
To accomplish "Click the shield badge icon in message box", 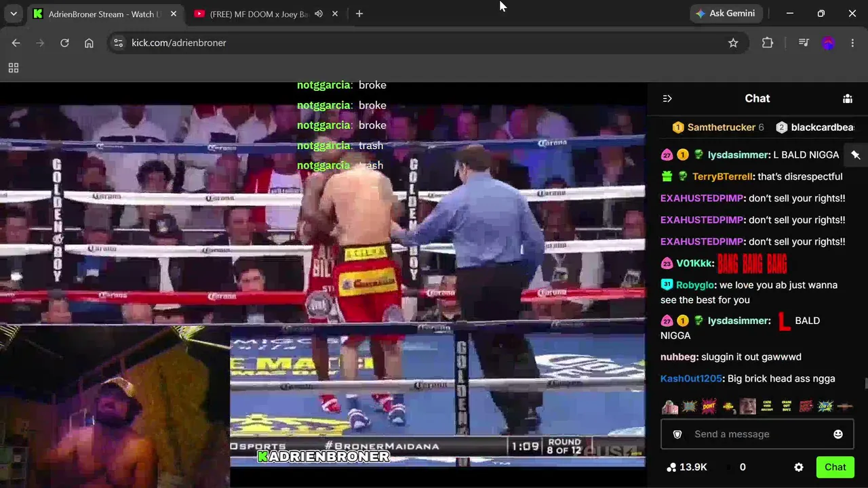I will [x=677, y=434].
